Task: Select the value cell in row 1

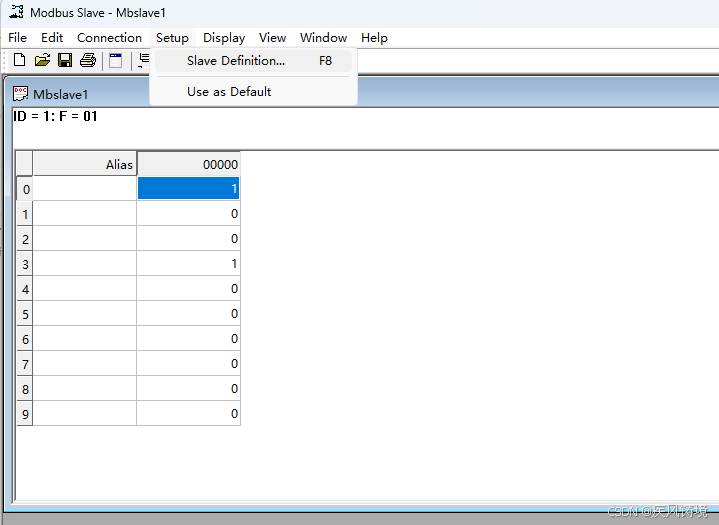Action: click(x=188, y=213)
